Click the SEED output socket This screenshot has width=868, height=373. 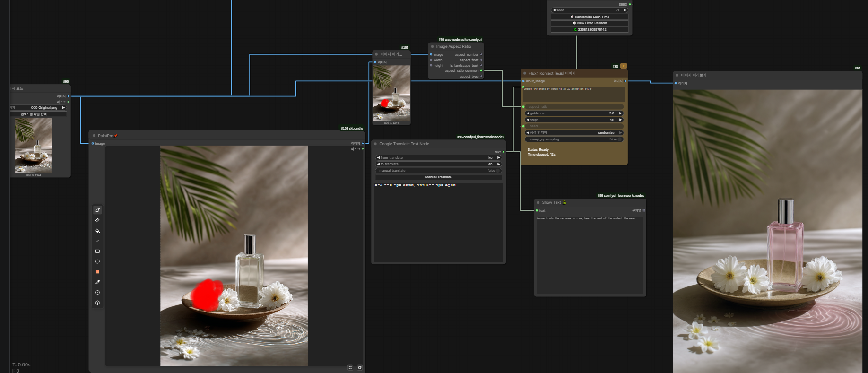(630, 4)
